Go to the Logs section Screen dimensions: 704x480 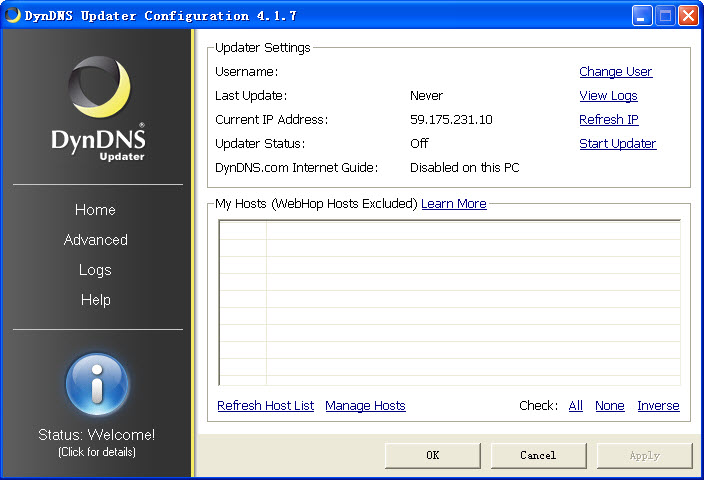(x=96, y=270)
